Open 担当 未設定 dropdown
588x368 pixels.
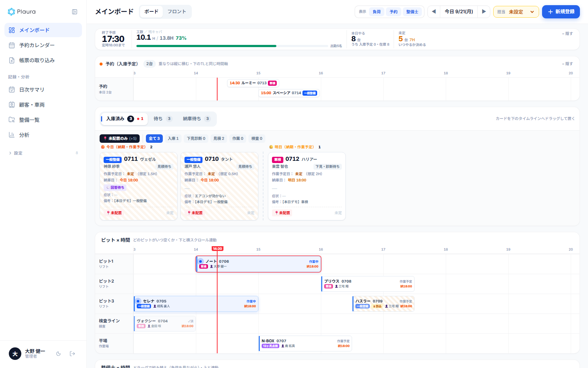click(516, 12)
